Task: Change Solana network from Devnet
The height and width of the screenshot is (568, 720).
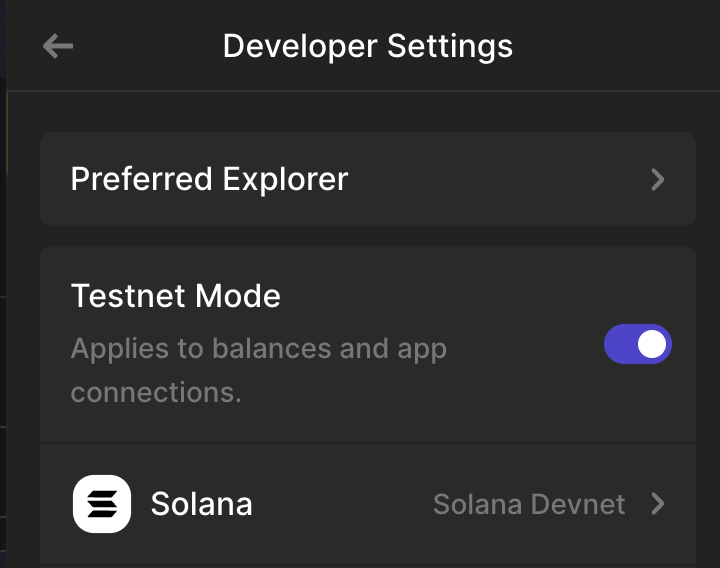Action: tap(529, 504)
